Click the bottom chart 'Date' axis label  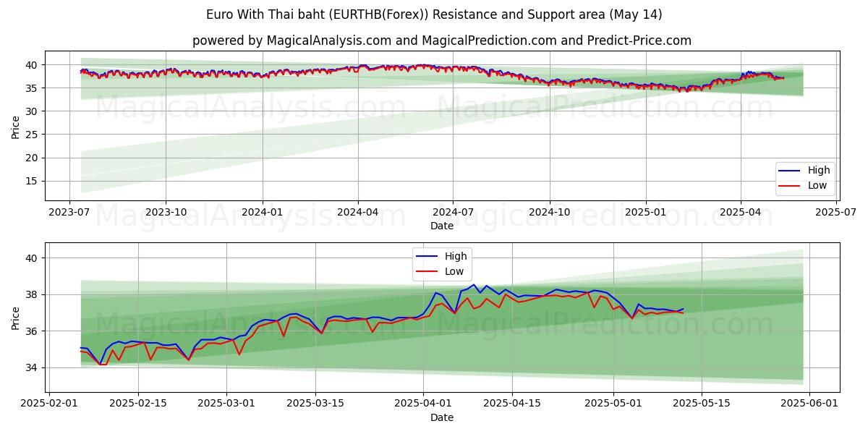[x=442, y=417]
